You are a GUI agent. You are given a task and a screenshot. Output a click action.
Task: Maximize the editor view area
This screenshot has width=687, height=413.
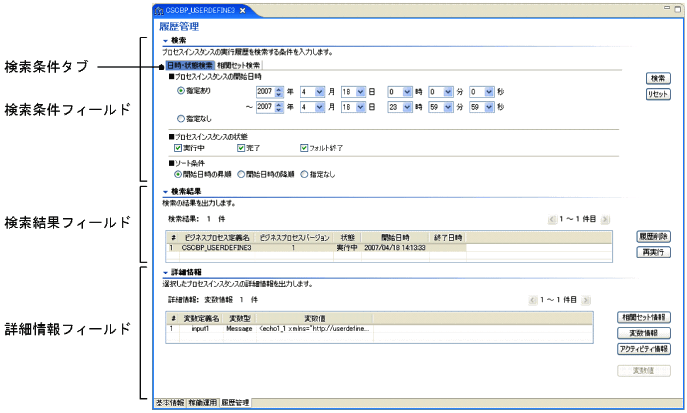[x=677, y=9]
